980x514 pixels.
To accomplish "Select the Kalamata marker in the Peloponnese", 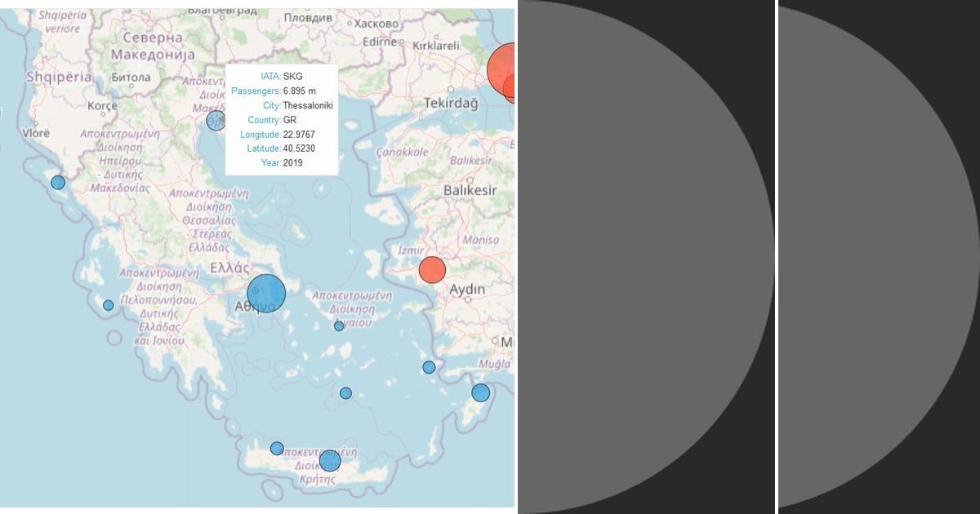I will coord(106,304).
